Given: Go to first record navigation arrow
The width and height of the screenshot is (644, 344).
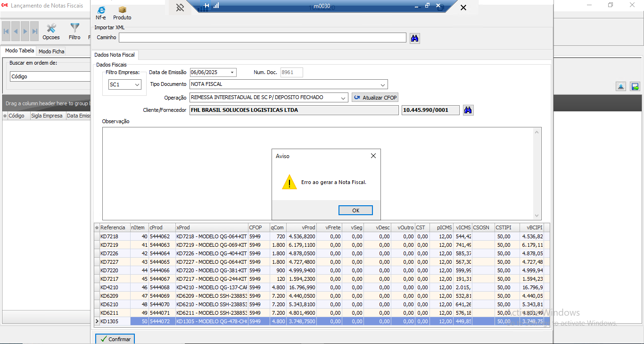Looking at the screenshot, I should point(6,32).
